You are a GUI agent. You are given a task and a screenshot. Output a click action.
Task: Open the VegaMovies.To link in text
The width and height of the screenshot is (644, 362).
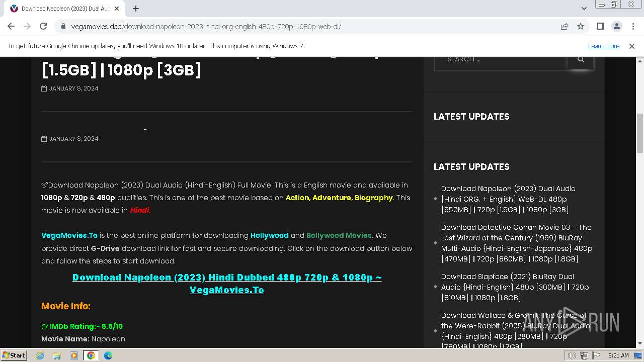coord(69,235)
